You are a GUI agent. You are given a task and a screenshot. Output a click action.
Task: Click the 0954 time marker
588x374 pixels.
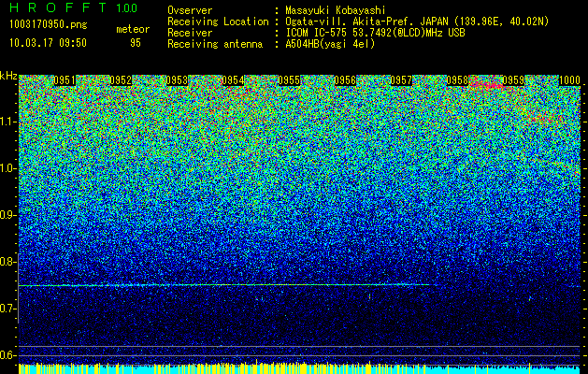point(233,80)
